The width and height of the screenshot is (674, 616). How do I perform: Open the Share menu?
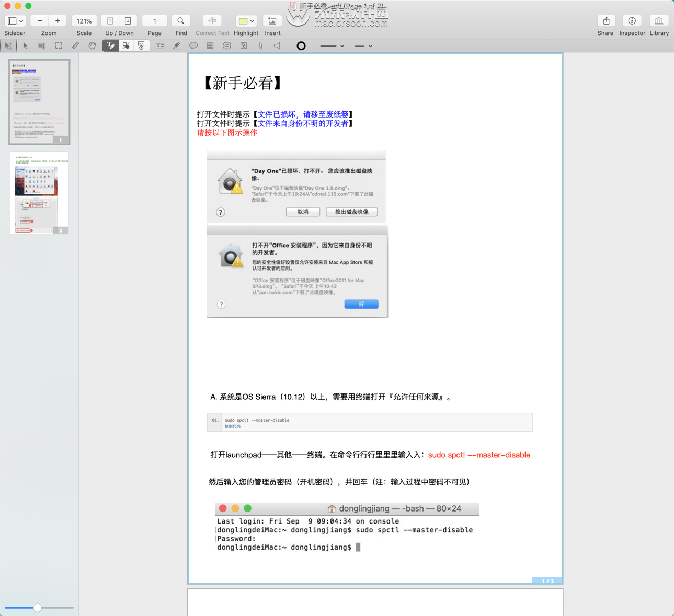(606, 21)
